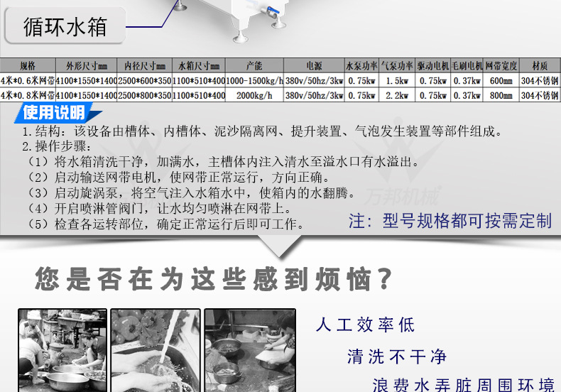561x392 pixels.
Task: Click the 循环水箱 label box
Action: coord(65,28)
